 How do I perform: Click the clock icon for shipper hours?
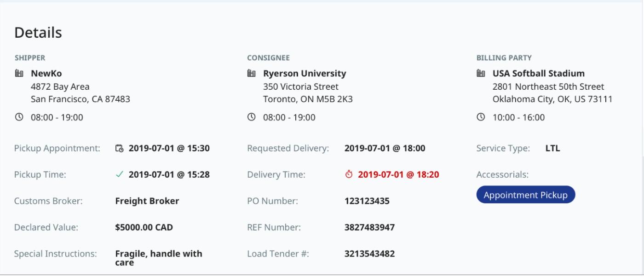point(19,117)
